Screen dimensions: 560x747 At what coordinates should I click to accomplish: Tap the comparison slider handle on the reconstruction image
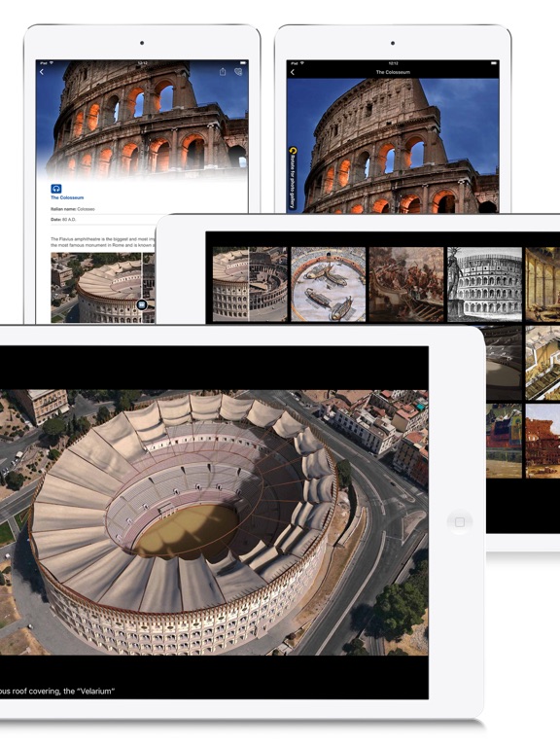coord(142,304)
